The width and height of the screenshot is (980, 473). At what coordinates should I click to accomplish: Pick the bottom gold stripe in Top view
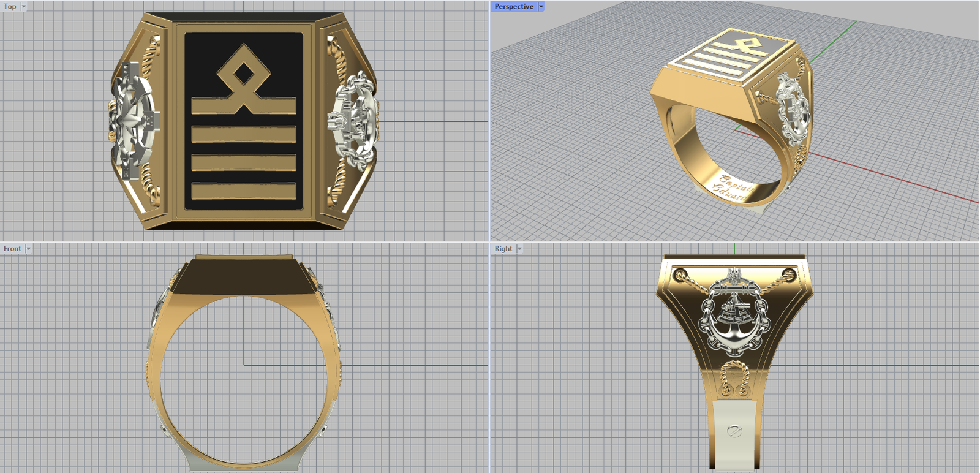point(244,191)
